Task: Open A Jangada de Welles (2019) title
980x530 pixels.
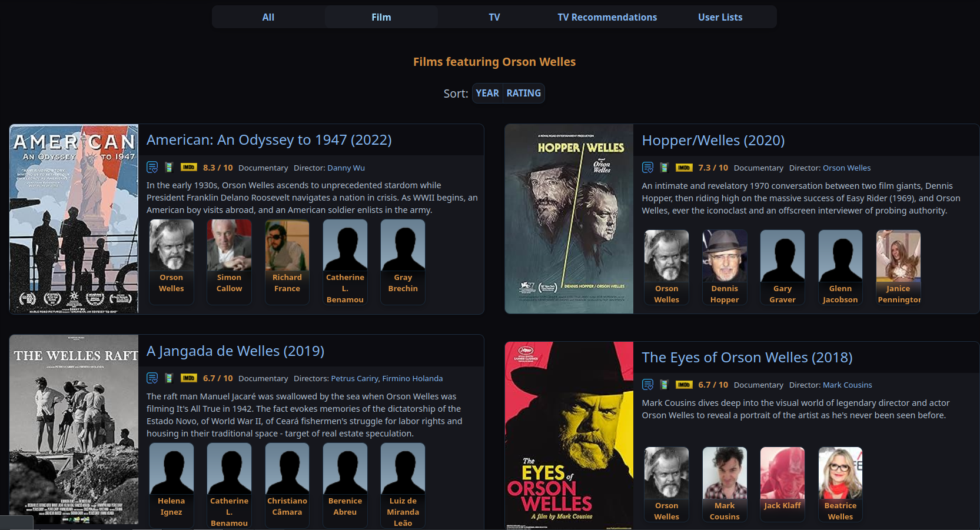Action: [235, 351]
